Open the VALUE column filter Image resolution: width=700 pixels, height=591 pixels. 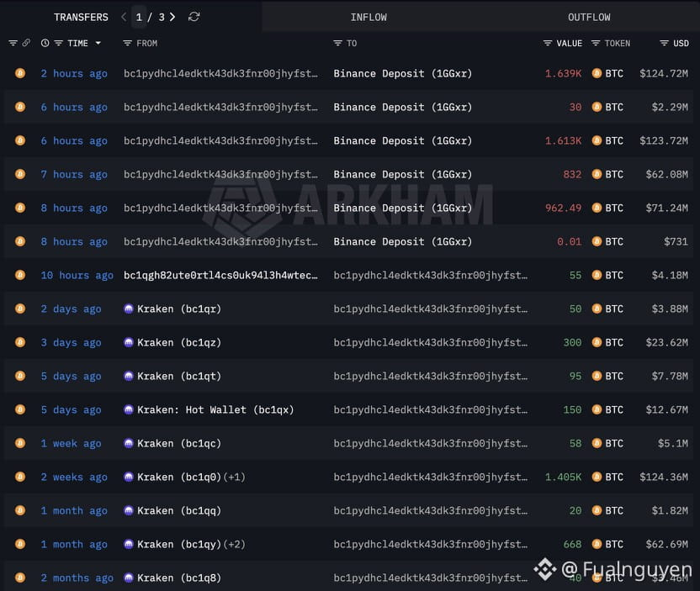pyautogui.click(x=548, y=43)
